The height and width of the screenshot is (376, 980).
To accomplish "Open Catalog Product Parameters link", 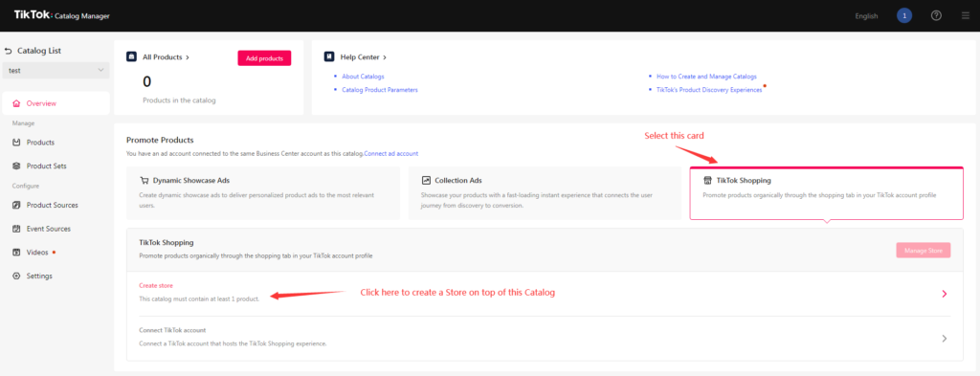I will [380, 90].
